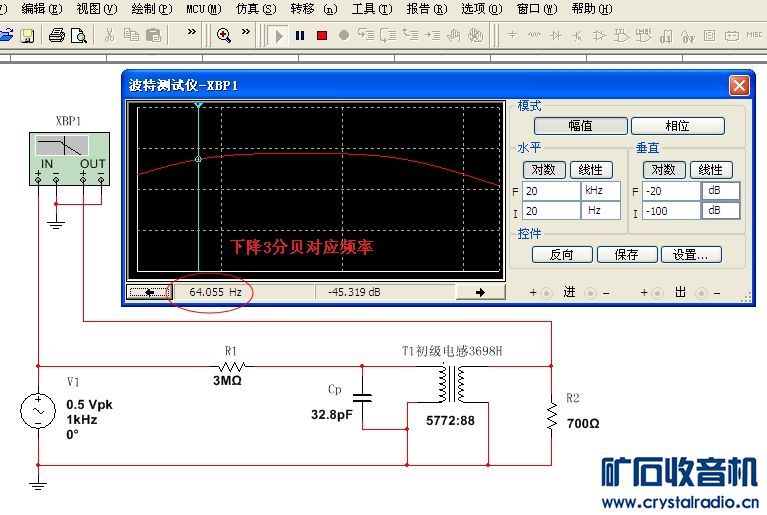
Task: Pause the running simulation
Action: (300, 35)
